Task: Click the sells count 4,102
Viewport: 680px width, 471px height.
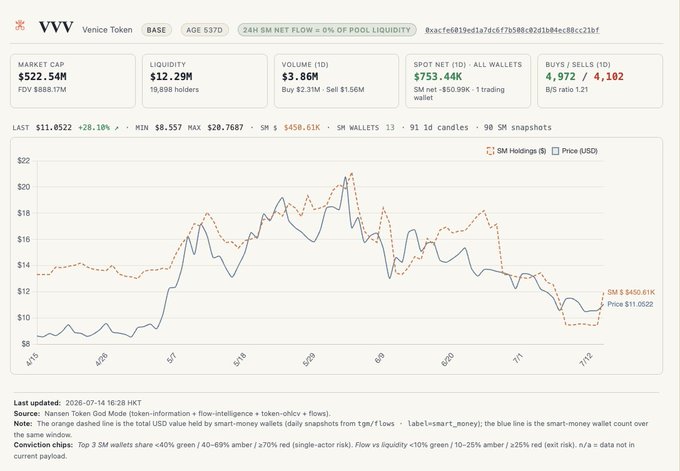Action: coord(608,77)
